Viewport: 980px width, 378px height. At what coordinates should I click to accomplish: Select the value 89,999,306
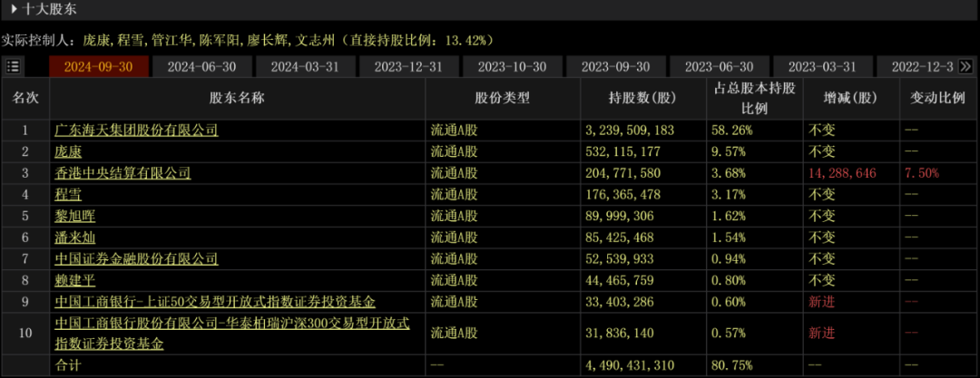[620, 216]
